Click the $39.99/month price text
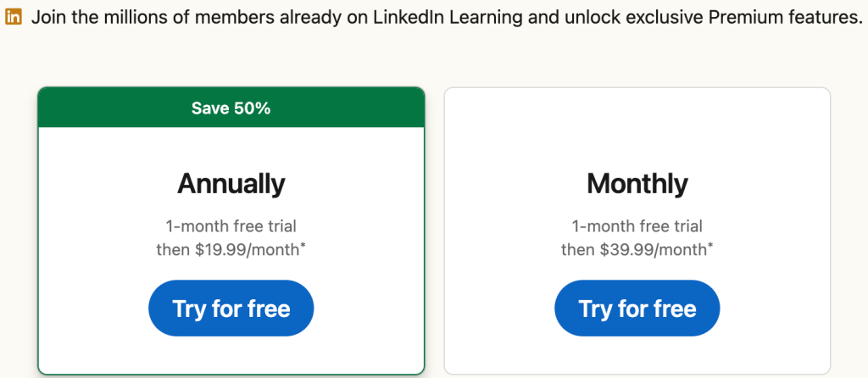Viewport: 868px width, 378px height. click(654, 250)
